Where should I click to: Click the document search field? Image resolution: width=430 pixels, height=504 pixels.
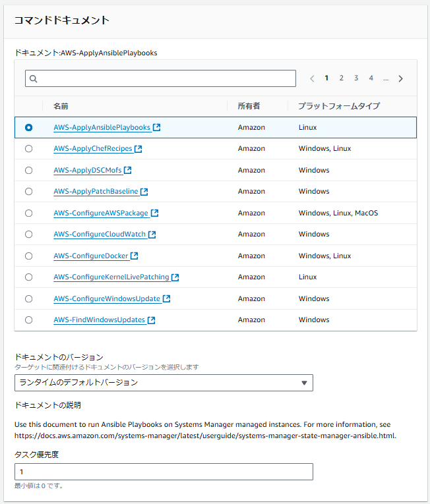pyautogui.click(x=160, y=78)
